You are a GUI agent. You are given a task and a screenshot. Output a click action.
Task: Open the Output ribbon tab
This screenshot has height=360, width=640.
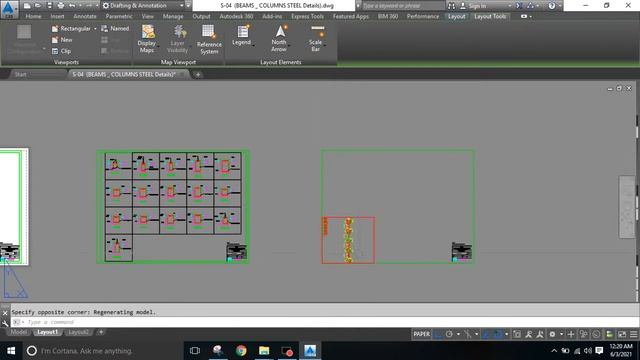click(x=202, y=16)
